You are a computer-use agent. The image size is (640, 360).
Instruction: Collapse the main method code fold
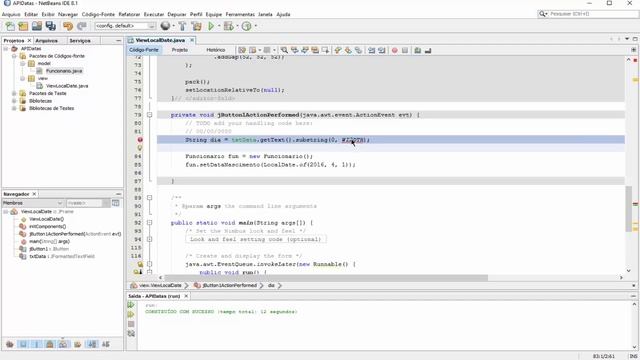pyautogui.click(x=149, y=223)
